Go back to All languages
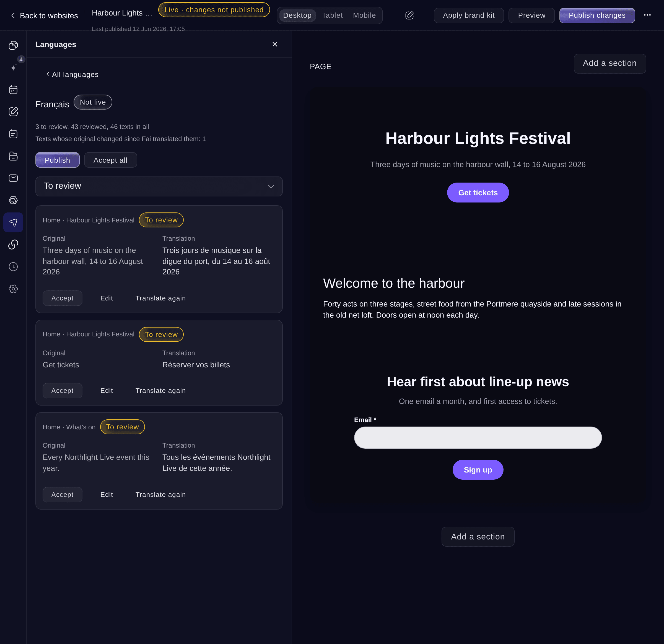664x644 pixels. tap(72, 74)
